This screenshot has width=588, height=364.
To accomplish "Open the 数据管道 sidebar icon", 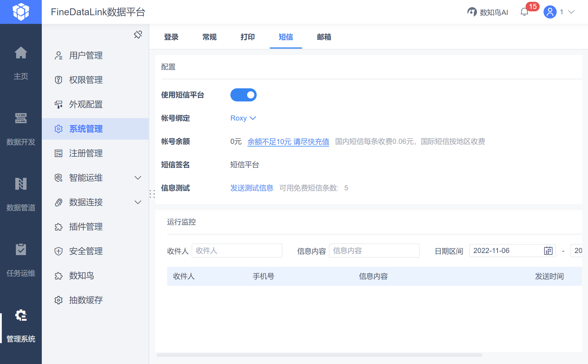I will [21, 184].
